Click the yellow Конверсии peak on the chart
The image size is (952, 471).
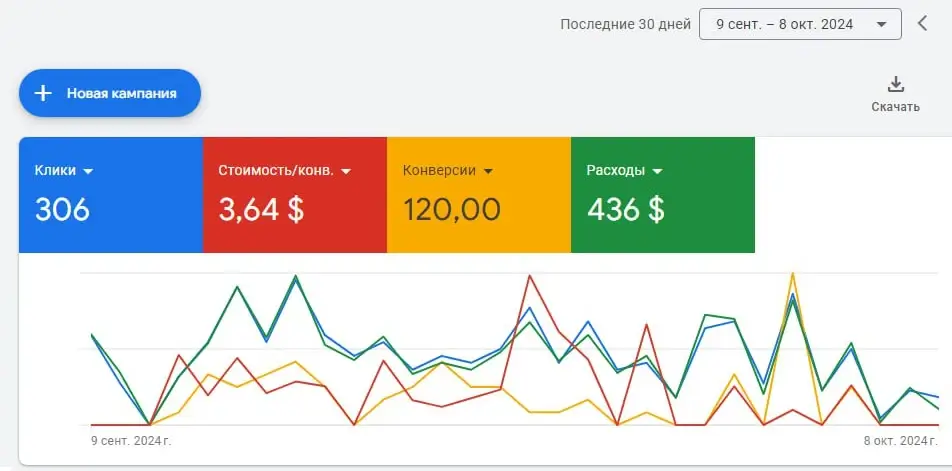coord(792,274)
